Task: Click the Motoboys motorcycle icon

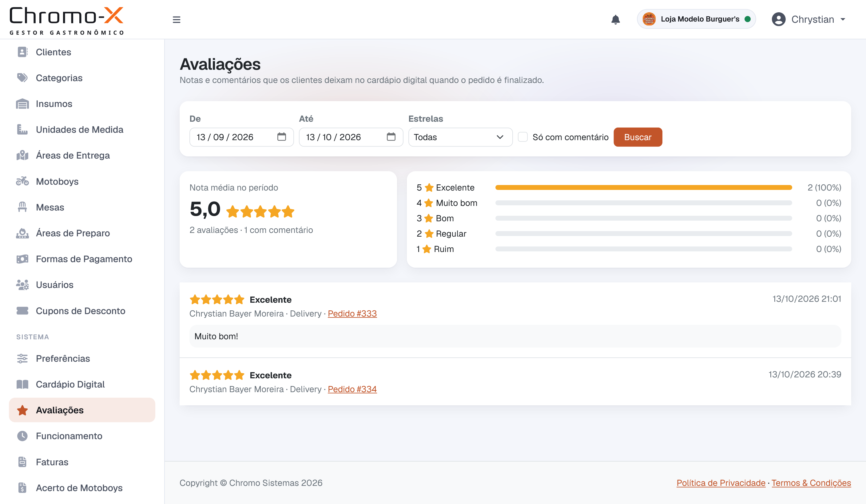Action: [x=22, y=181]
